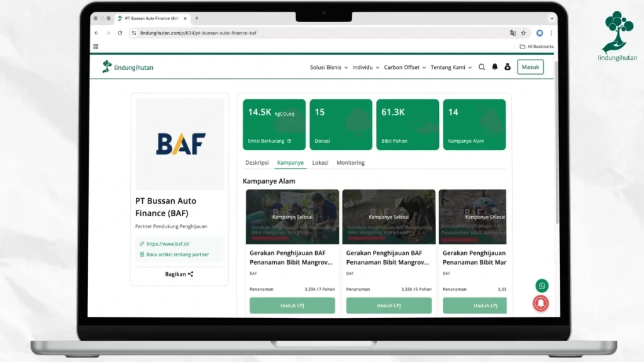The width and height of the screenshot is (644, 362).
Task: Switch to the Lokasi tab
Action: (x=320, y=163)
